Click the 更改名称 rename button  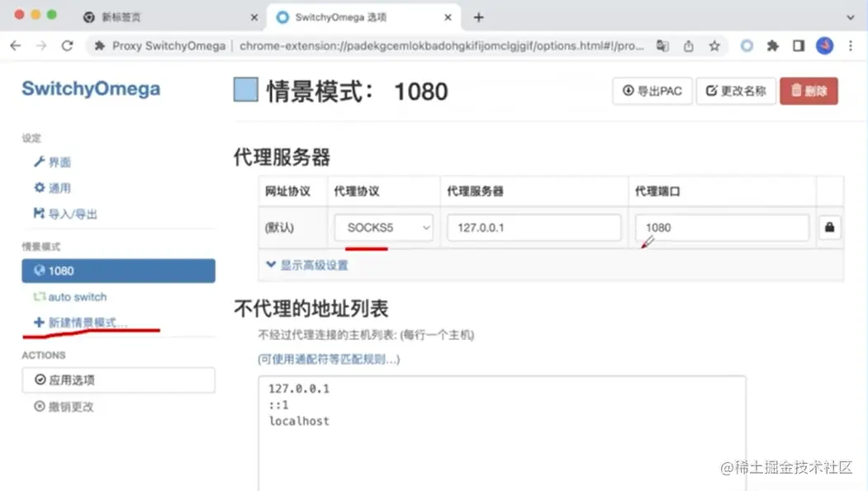point(736,91)
